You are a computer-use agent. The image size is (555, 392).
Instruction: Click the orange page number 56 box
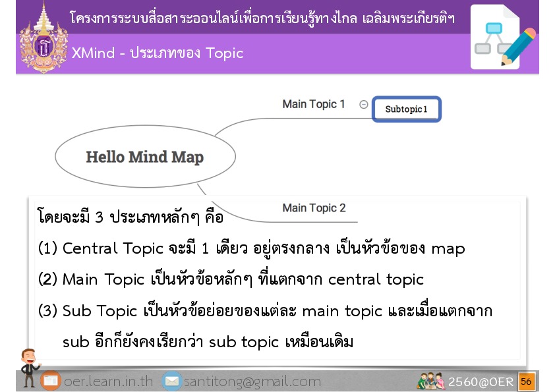tap(526, 381)
